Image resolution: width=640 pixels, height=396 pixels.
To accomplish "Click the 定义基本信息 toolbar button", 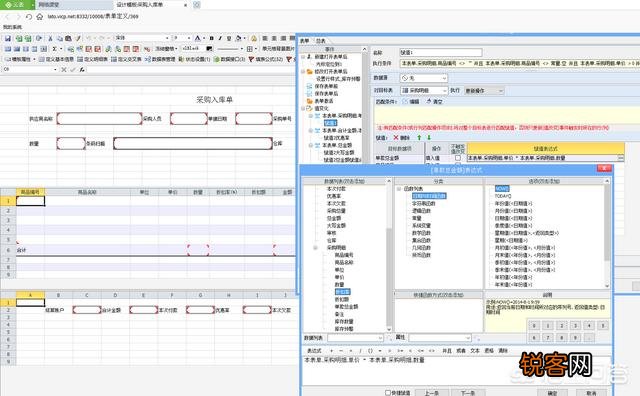I will [x=56, y=59].
